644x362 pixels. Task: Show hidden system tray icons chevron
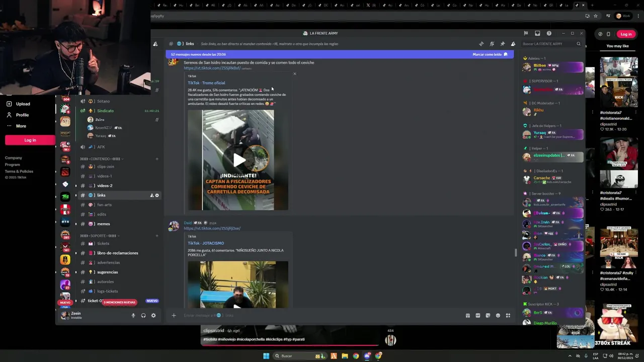pos(570,356)
